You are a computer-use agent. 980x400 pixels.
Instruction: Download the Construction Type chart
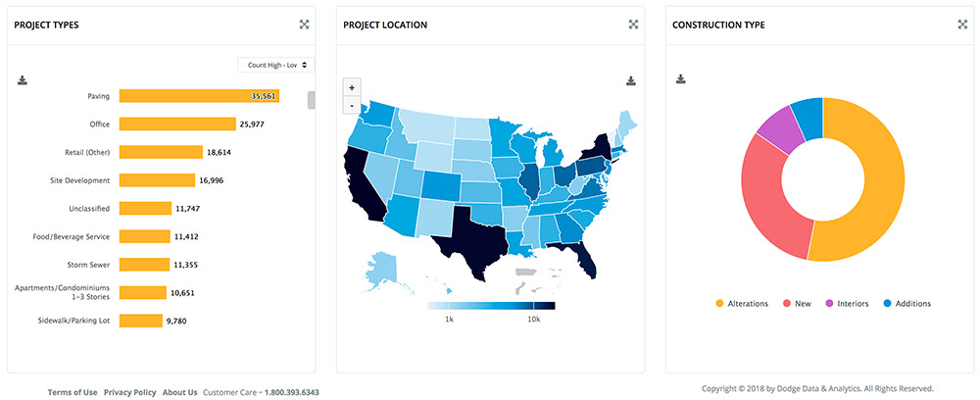pos(680,78)
